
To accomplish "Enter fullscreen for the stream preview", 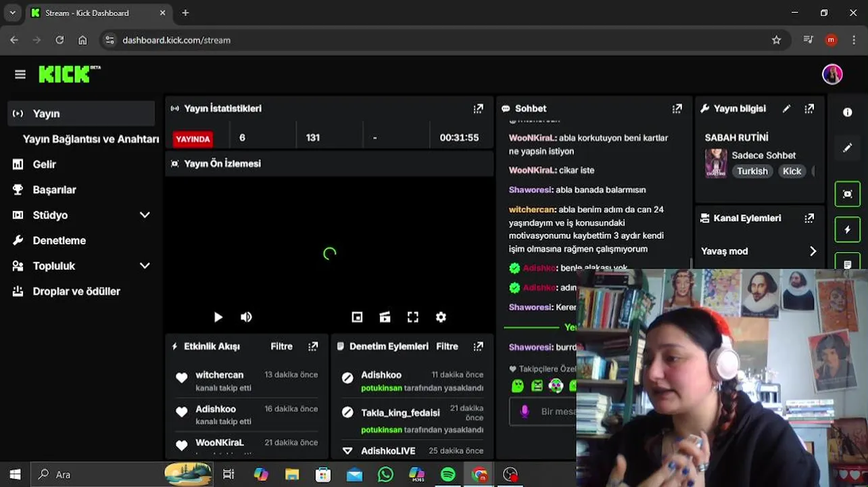I will click(x=413, y=317).
